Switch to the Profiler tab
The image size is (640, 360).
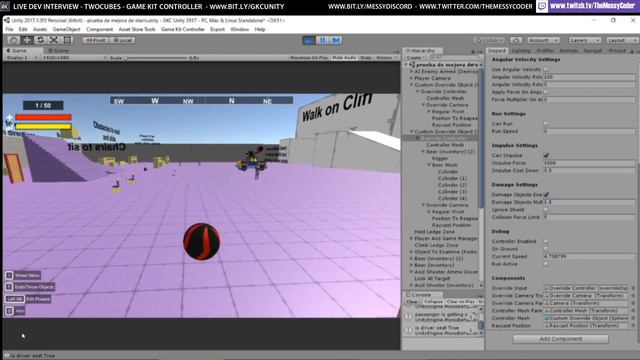coord(545,51)
